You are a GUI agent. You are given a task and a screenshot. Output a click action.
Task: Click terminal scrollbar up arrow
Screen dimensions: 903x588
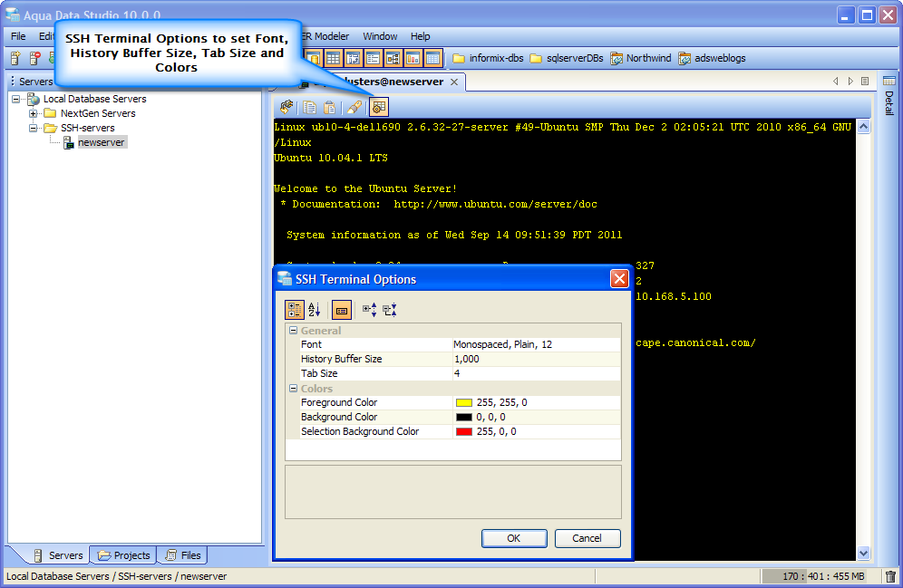point(863,127)
